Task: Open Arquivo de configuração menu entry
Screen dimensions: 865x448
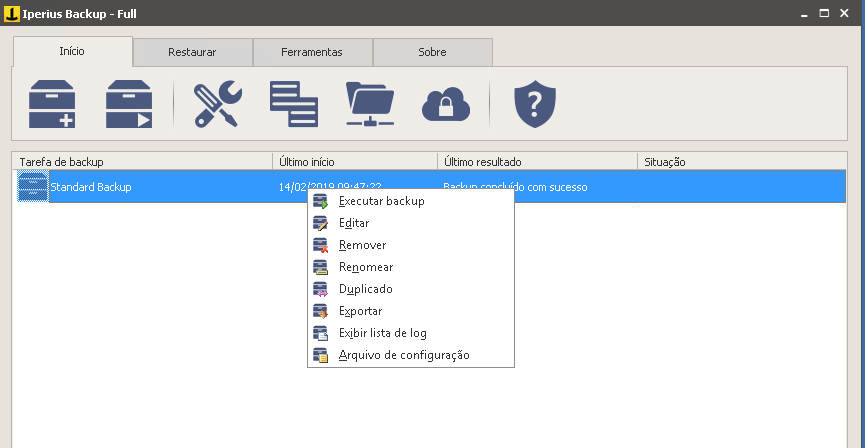Action: pyautogui.click(x=410, y=355)
